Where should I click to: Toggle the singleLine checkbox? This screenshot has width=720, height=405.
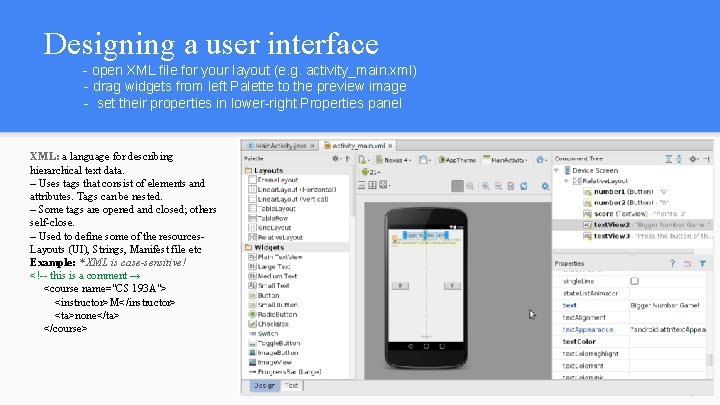[635, 281]
